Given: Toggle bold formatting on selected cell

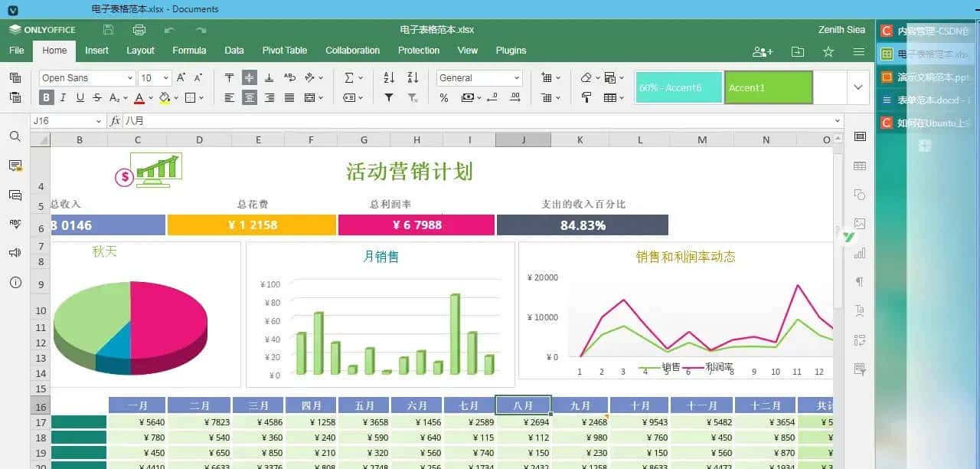Looking at the screenshot, I should click(47, 98).
